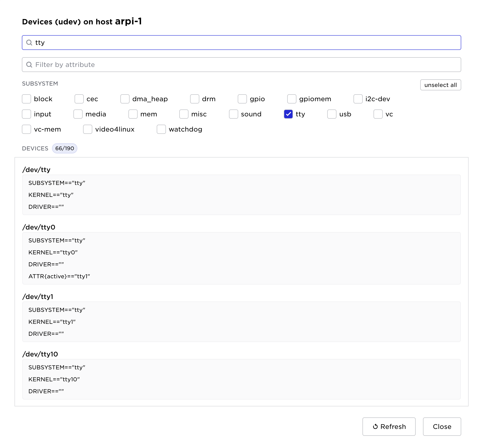Click the ATTR{active}=="tty1" attribute line

(x=59, y=276)
